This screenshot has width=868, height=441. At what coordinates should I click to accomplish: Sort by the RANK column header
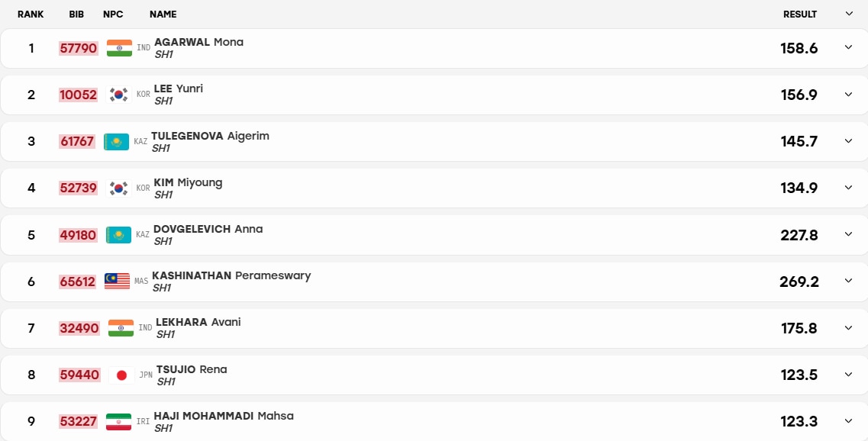[x=31, y=14]
